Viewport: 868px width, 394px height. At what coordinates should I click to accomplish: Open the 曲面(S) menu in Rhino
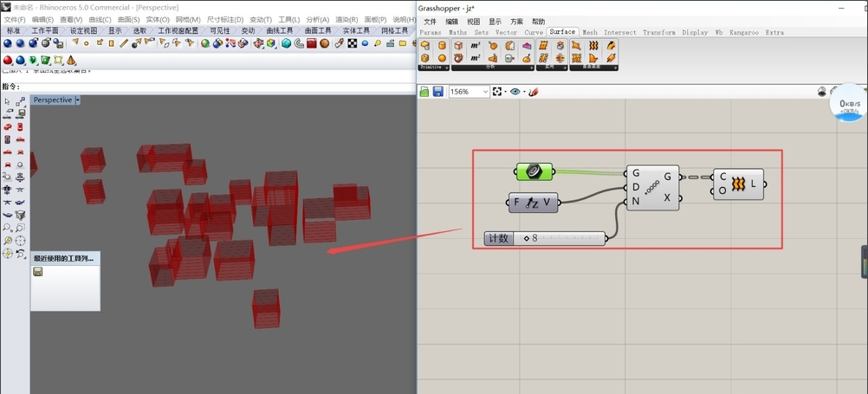click(128, 19)
